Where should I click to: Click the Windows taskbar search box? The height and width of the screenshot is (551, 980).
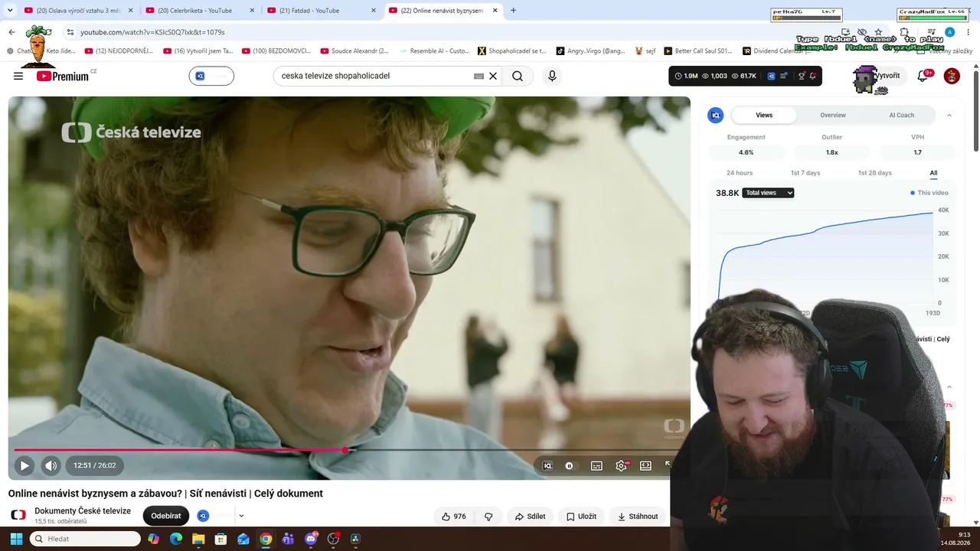[x=84, y=539]
